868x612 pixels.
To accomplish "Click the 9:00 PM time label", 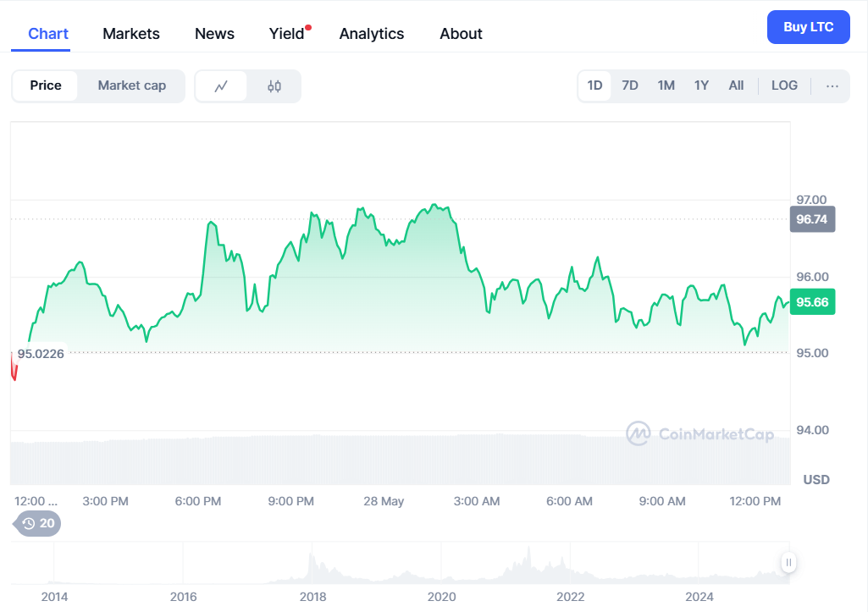I will point(290,501).
